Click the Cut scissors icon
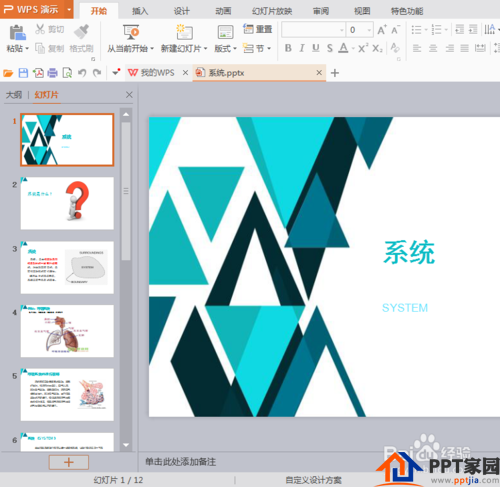This screenshot has height=487, width=500. point(40,29)
